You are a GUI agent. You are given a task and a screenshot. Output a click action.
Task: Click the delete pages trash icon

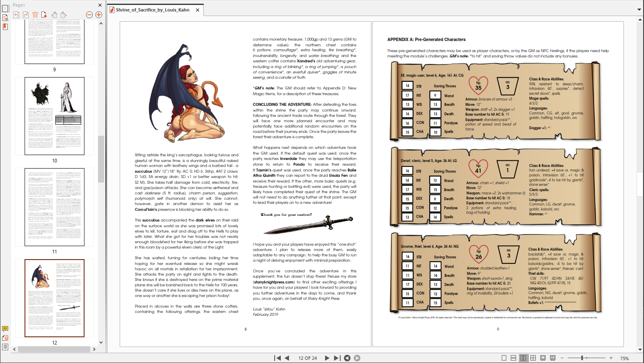pos(35,15)
